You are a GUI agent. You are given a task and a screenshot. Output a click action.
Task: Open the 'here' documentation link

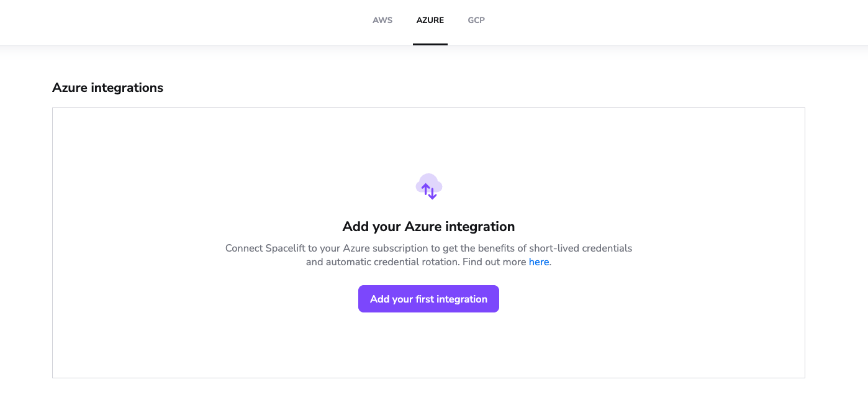pyautogui.click(x=539, y=262)
